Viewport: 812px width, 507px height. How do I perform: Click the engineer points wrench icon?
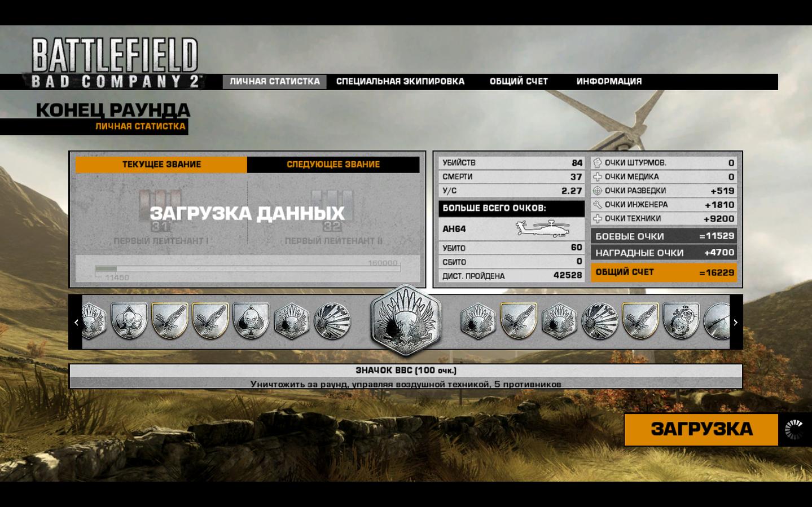pyautogui.click(x=598, y=205)
